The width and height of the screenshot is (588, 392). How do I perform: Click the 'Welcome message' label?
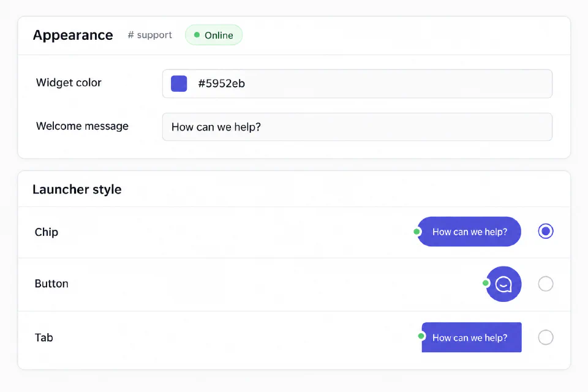click(x=82, y=126)
